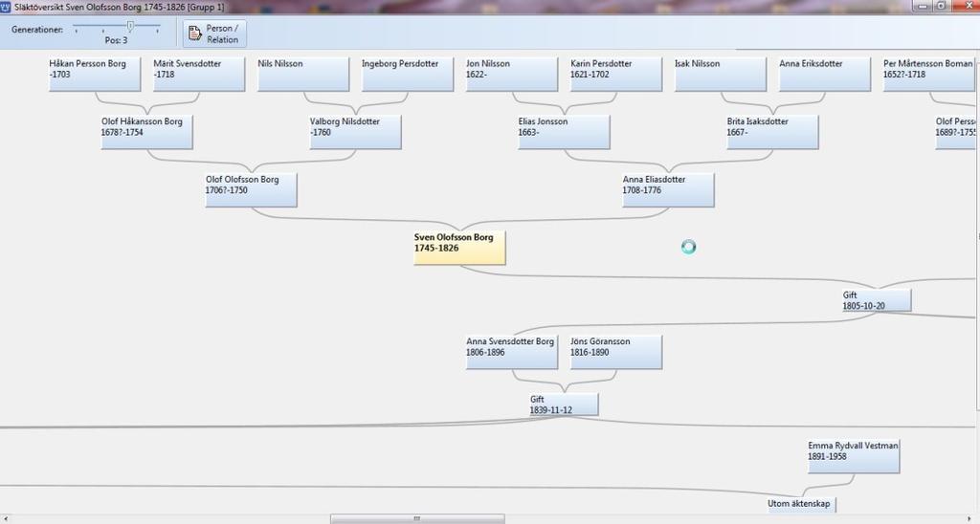Select the Nils Nilsson box
Image resolution: width=980 pixels, height=524 pixels.
tap(303, 75)
